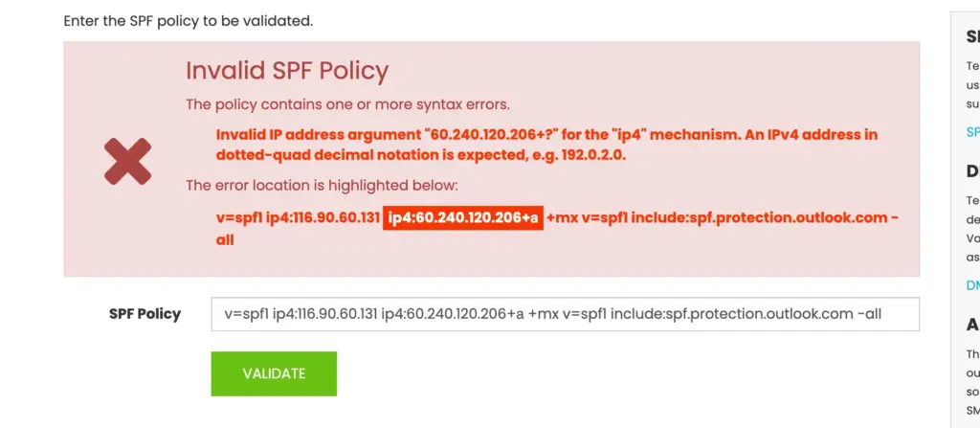Image resolution: width=980 pixels, height=428 pixels.
Task: Click the sidebar heading starting with "S"
Action: click(972, 36)
